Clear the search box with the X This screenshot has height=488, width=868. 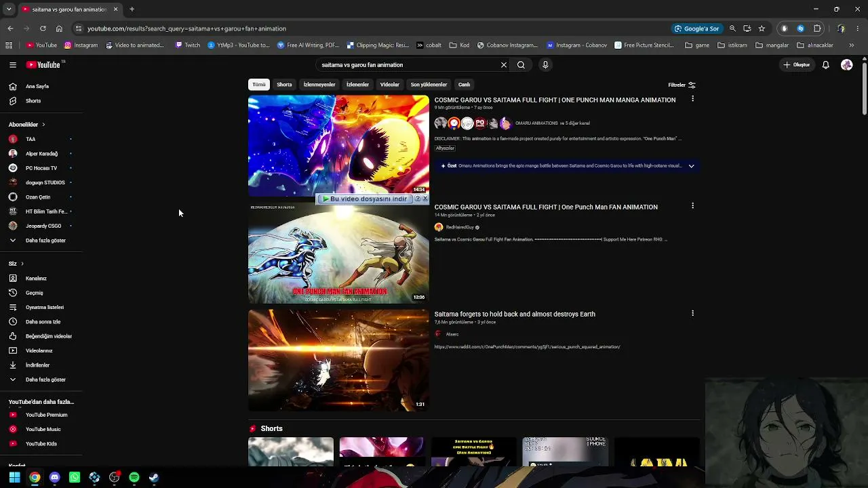click(x=504, y=65)
